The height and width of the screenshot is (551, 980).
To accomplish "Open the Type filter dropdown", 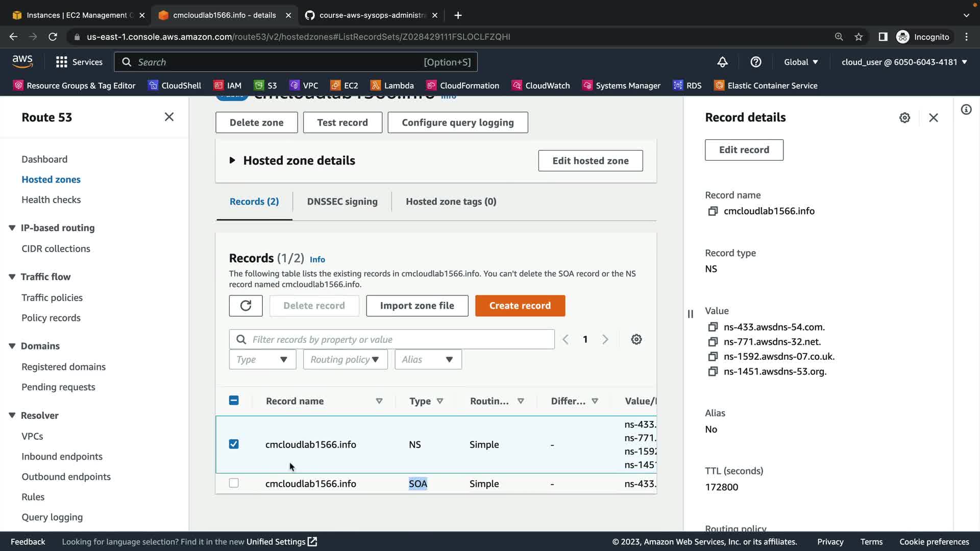I will tap(262, 360).
